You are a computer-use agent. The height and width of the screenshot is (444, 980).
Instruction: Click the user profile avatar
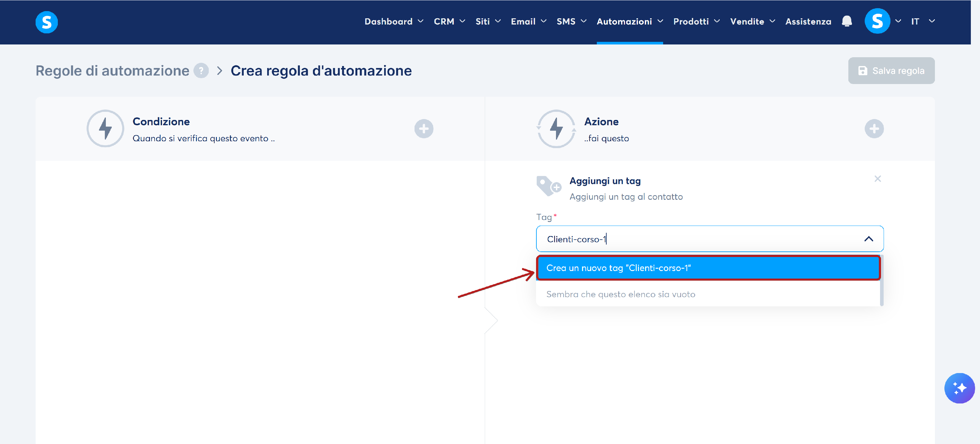click(x=877, y=21)
